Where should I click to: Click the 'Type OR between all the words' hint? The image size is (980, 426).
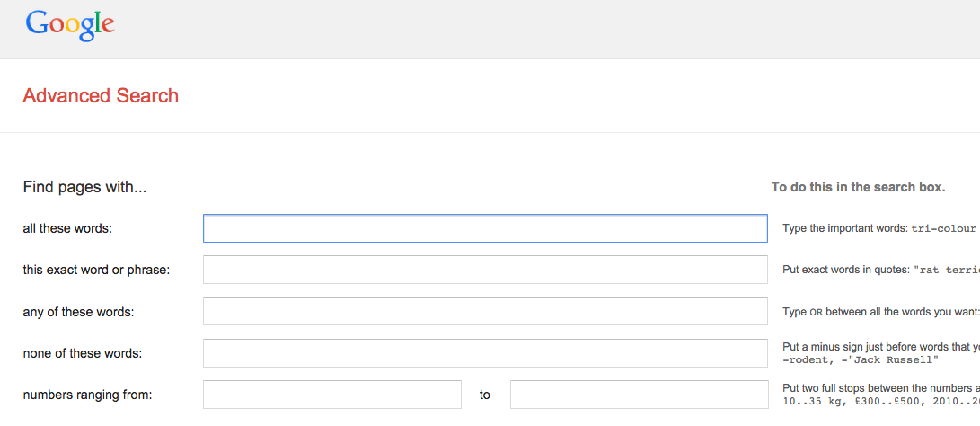click(x=881, y=312)
